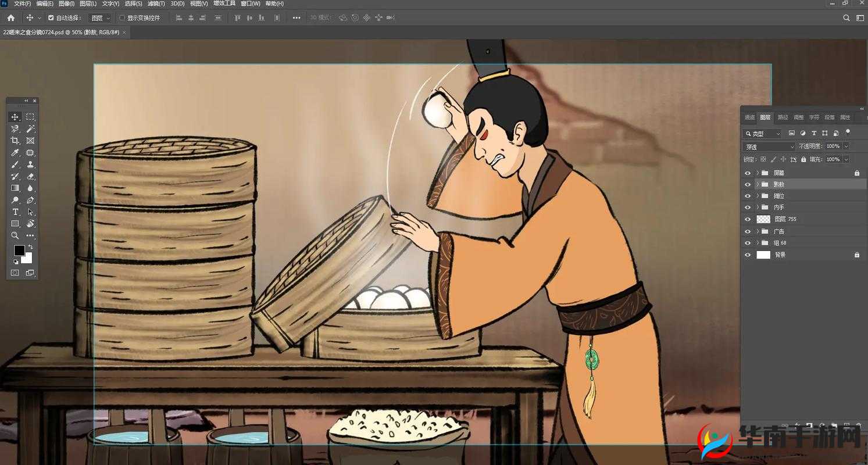The width and height of the screenshot is (868, 465).
Task: Select the Gradient tool
Action: click(x=15, y=188)
